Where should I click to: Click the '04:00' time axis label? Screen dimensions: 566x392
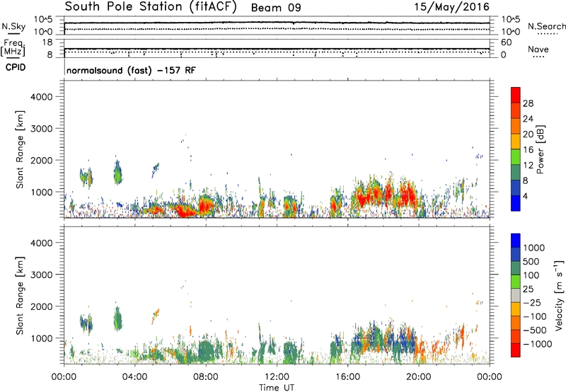pyautogui.click(x=134, y=377)
